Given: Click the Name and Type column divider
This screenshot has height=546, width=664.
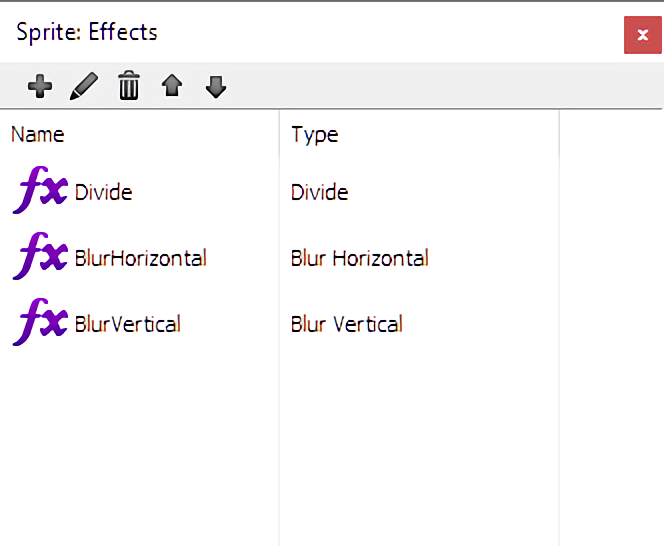Looking at the screenshot, I should pyautogui.click(x=279, y=135).
